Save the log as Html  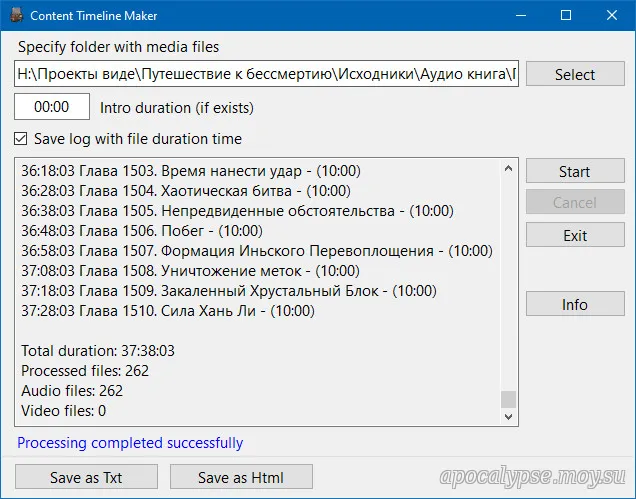241,477
